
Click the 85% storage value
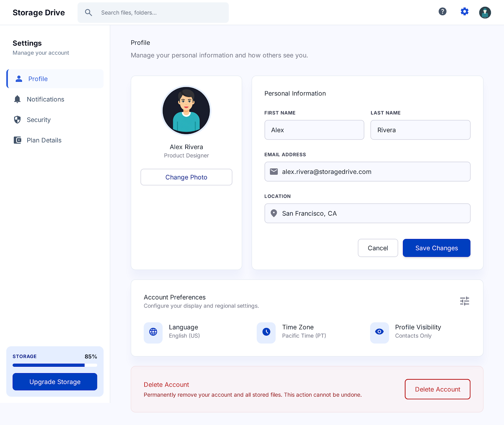pos(91,356)
